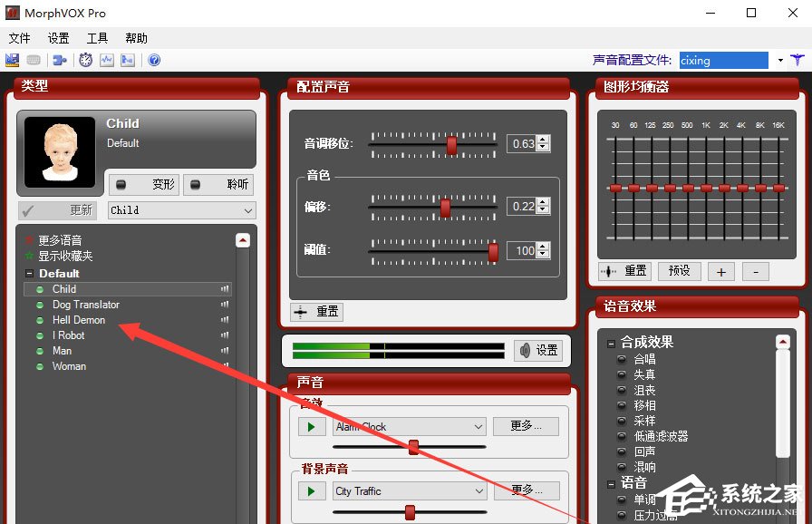Click the level bars icon on Hell Demon row
This screenshot has width=812, height=524.
(x=225, y=320)
